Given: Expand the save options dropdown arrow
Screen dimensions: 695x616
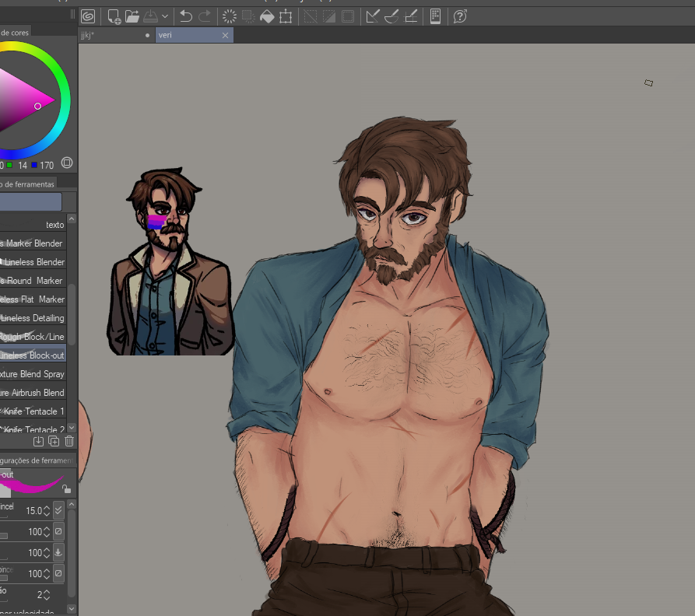Looking at the screenshot, I should click(x=165, y=17).
